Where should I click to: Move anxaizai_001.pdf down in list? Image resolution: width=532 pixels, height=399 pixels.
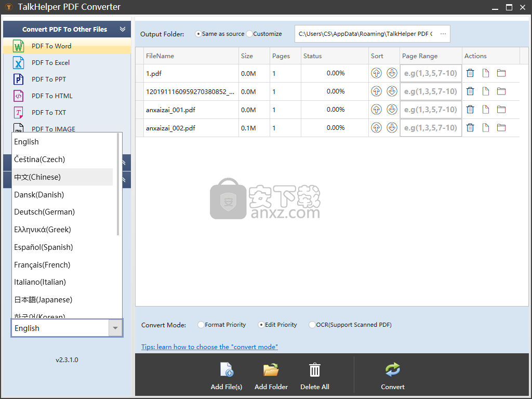tap(392, 109)
